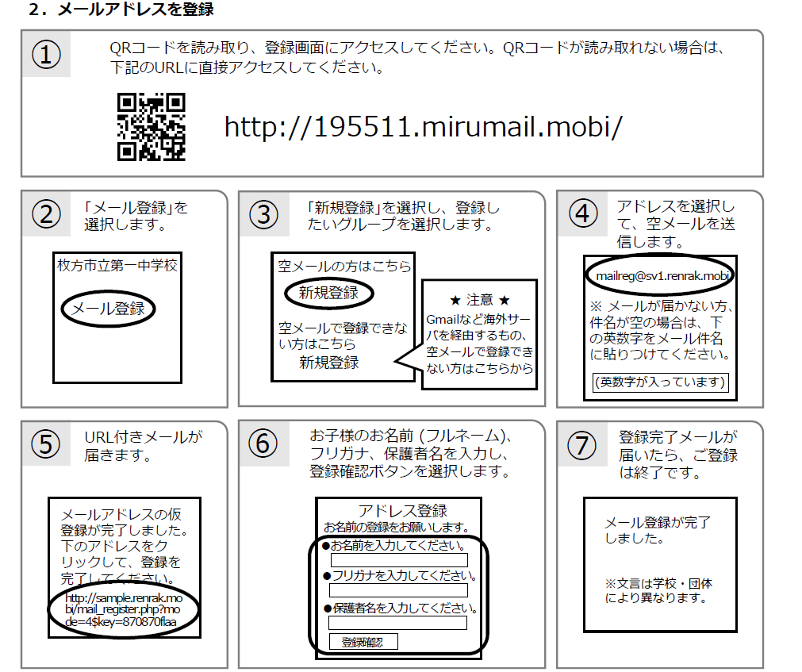
Task: Click the アドレス登録 form heading
Action: pyautogui.click(x=402, y=511)
